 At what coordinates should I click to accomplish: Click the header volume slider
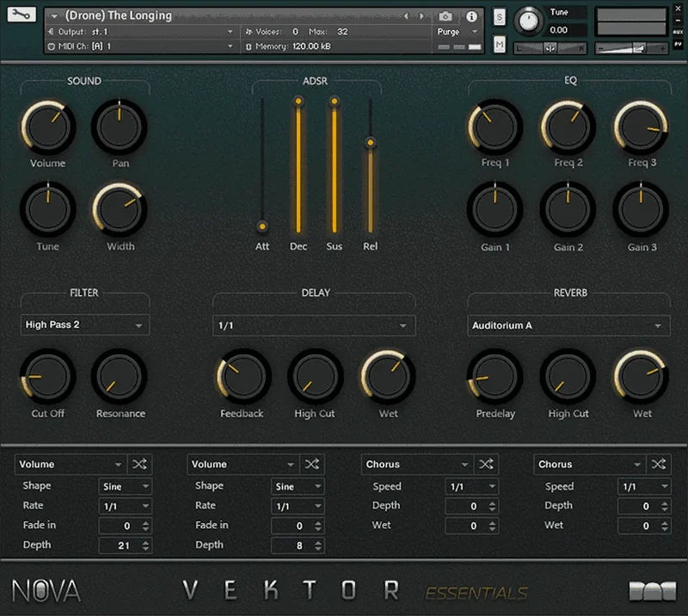(x=631, y=48)
